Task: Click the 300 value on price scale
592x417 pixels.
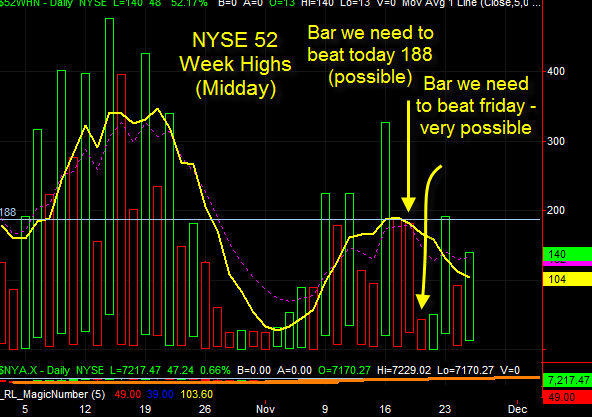Action: (x=556, y=141)
